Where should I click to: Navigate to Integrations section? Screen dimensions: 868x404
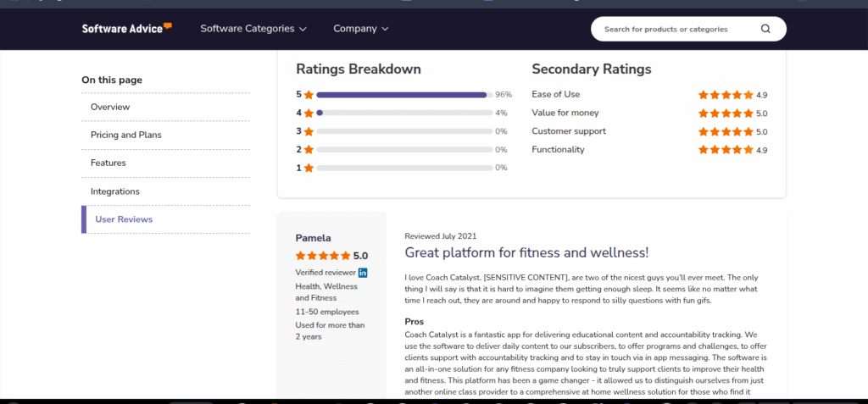click(114, 191)
